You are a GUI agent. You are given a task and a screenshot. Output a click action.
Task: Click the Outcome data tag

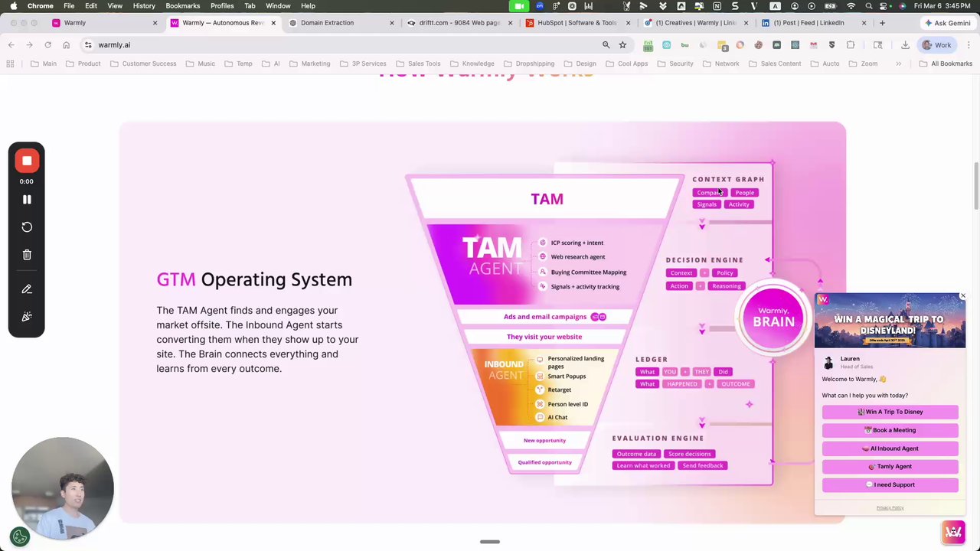(636, 454)
